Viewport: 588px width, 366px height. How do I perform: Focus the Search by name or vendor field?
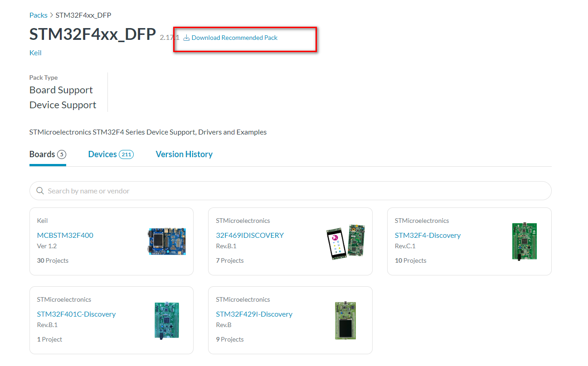291,191
